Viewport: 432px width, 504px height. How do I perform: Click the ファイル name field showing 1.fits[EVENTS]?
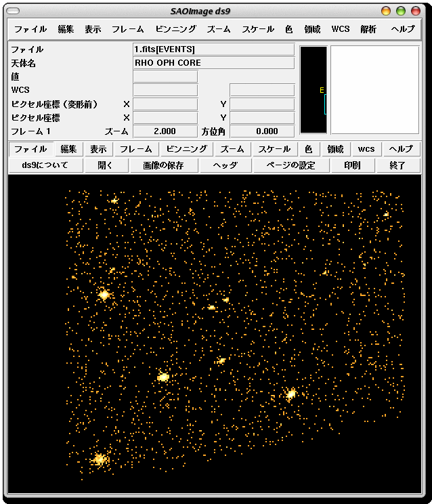(x=213, y=49)
